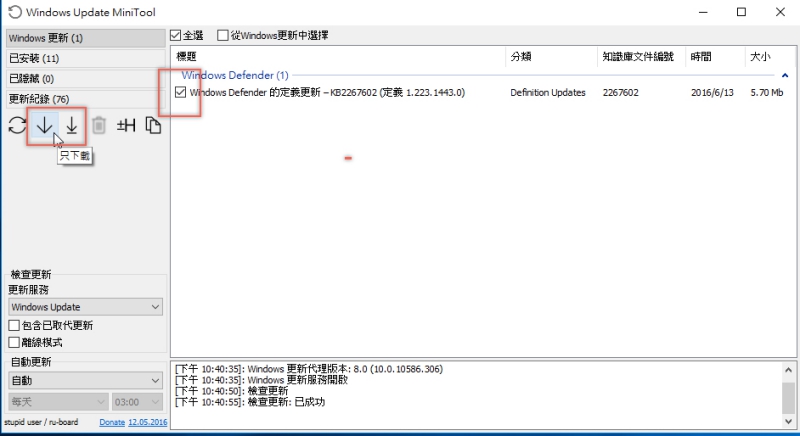This screenshot has width=800, height=436.
Task: Sort by the 時間 column header
Action: 715,57
